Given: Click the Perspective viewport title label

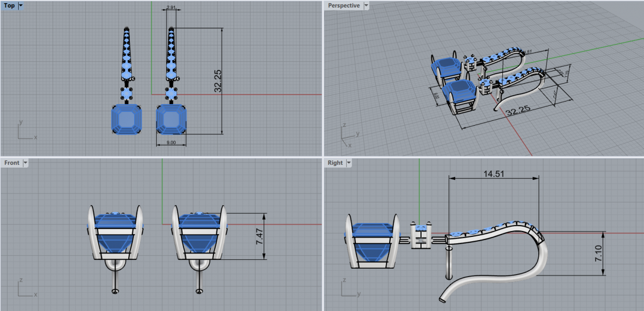Looking at the screenshot, I should click(344, 5).
